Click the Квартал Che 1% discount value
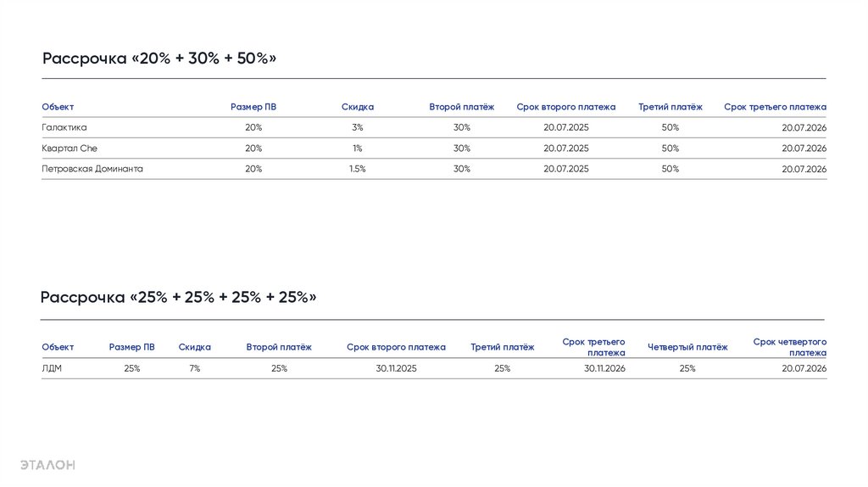 [357, 148]
